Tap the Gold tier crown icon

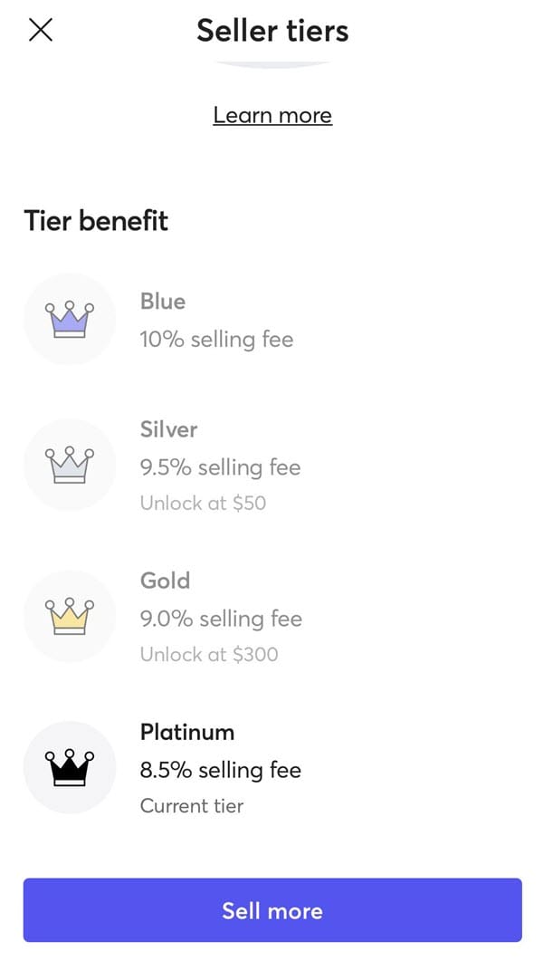70,616
